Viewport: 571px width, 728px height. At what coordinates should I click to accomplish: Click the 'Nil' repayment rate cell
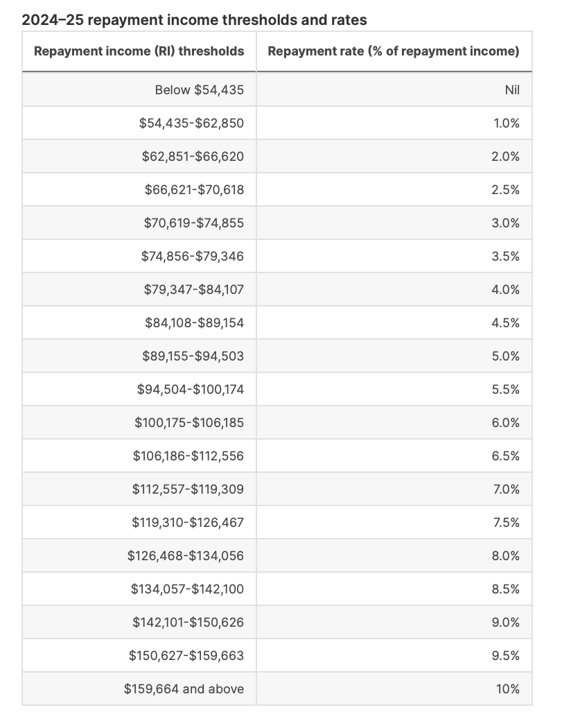pyautogui.click(x=394, y=89)
